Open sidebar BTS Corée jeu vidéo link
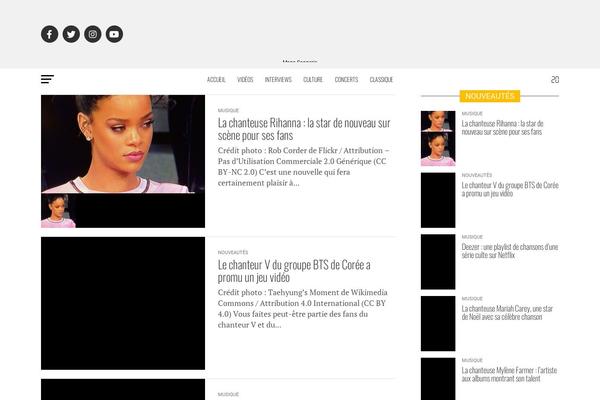This screenshot has height=400, width=600. pos(510,189)
